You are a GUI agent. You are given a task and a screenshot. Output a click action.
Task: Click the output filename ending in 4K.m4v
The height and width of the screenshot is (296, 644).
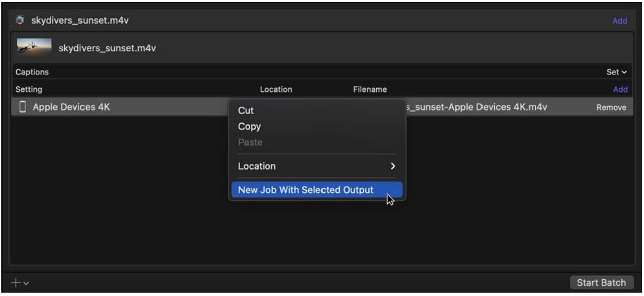[x=477, y=108]
